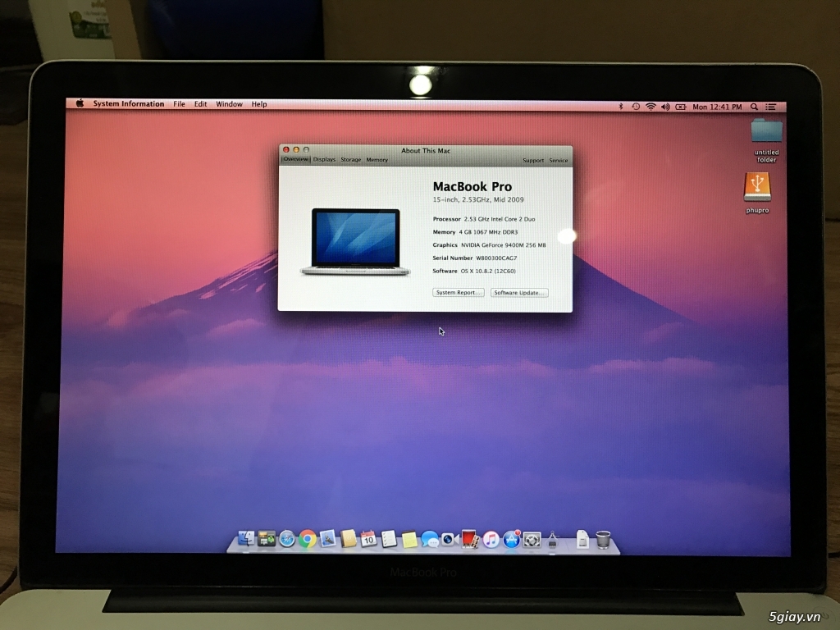The height and width of the screenshot is (630, 840).
Task: Open the Help menu
Action: [x=259, y=104]
